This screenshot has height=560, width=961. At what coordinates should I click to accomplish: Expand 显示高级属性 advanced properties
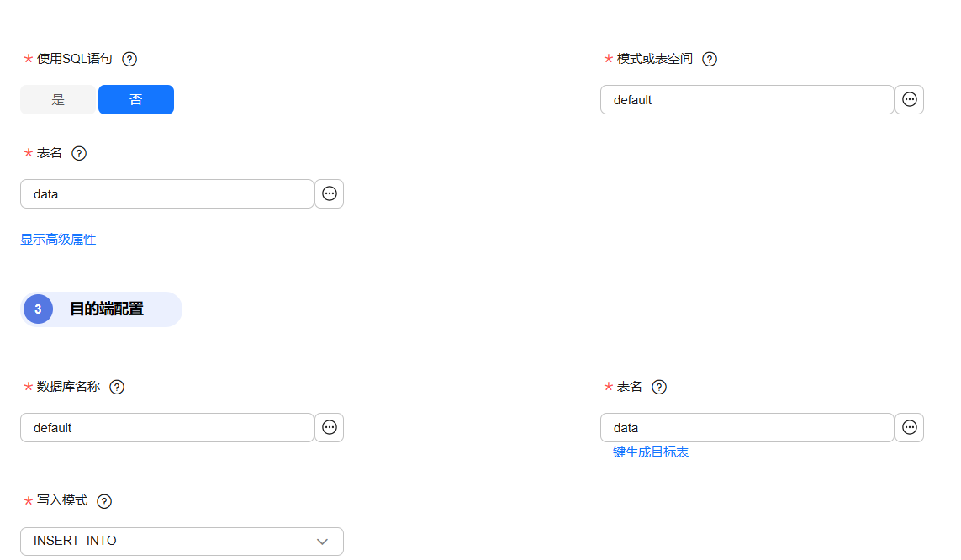pyautogui.click(x=58, y=240)
